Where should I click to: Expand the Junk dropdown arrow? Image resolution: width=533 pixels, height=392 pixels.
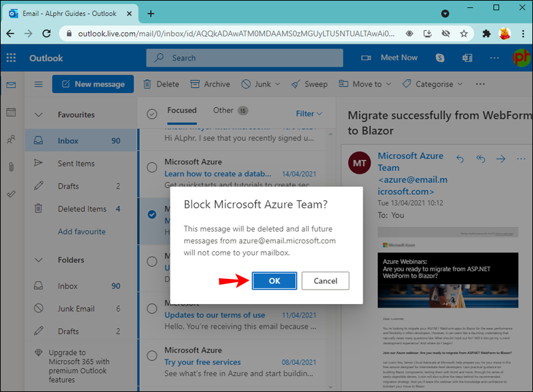coord(277,84)
